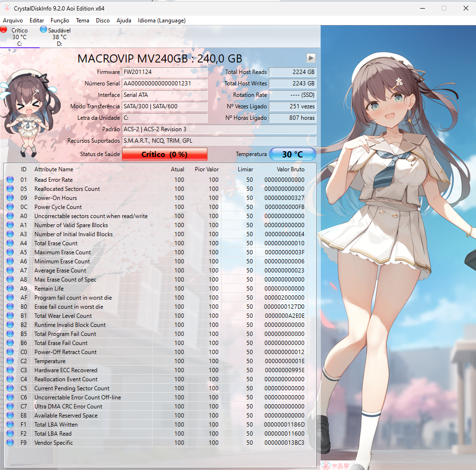Viewport: 476px width, 470px height.
Task: Click the disk title MACROVIP MV240GB : 240,0 GB
Action: click(x=159, y=59)
